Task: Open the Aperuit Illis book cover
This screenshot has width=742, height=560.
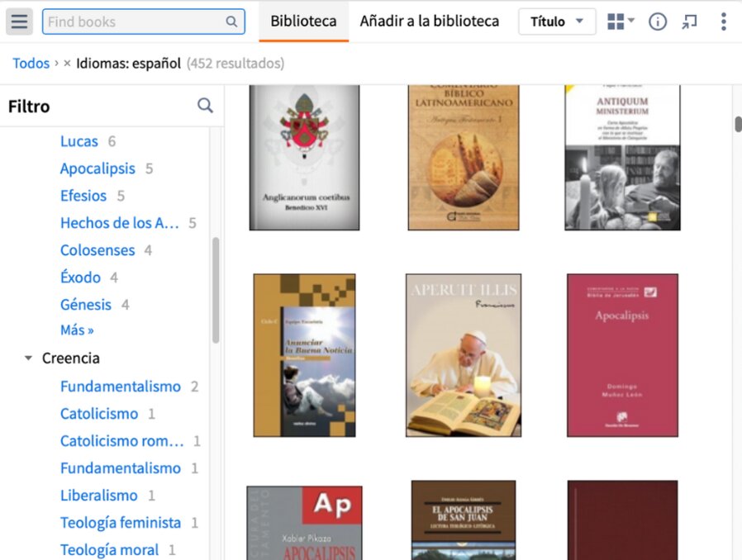Action: pos(464,355)
